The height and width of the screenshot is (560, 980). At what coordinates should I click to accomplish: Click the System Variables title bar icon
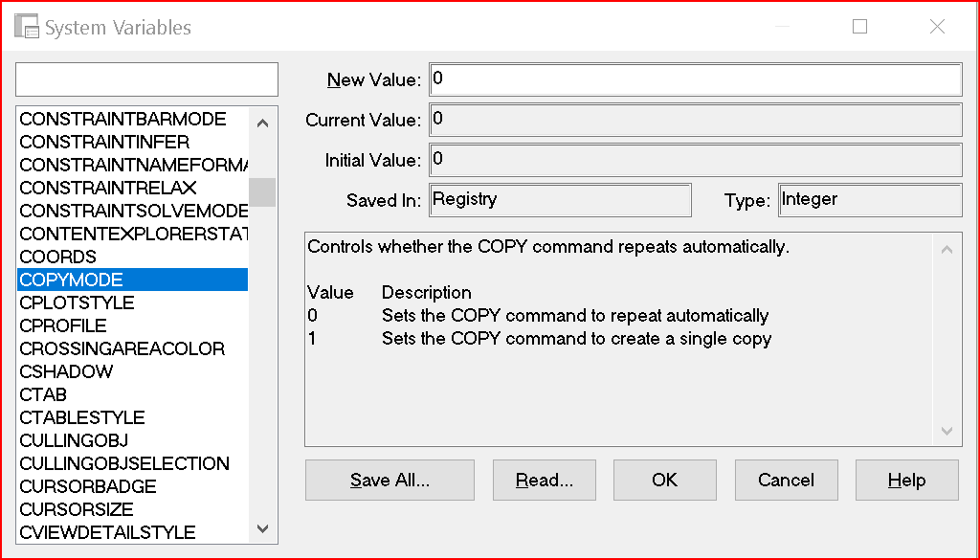[x=28, y=27]
